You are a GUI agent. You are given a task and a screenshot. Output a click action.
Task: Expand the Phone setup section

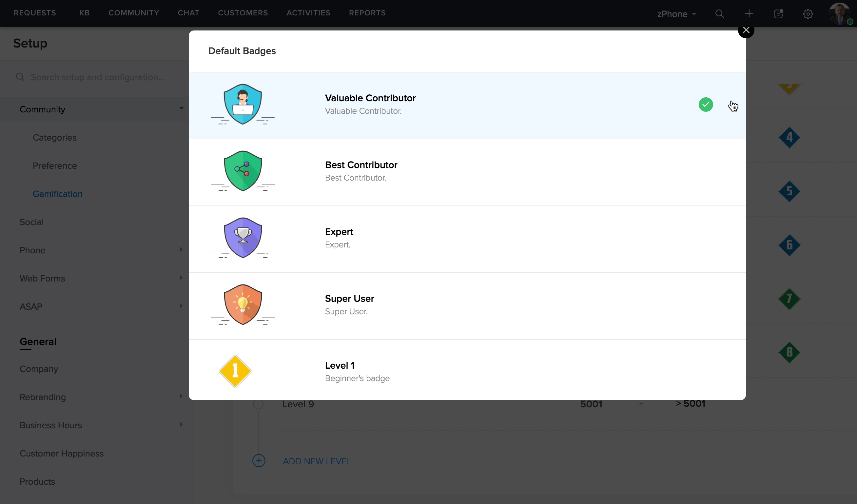[x=181, y=250]
